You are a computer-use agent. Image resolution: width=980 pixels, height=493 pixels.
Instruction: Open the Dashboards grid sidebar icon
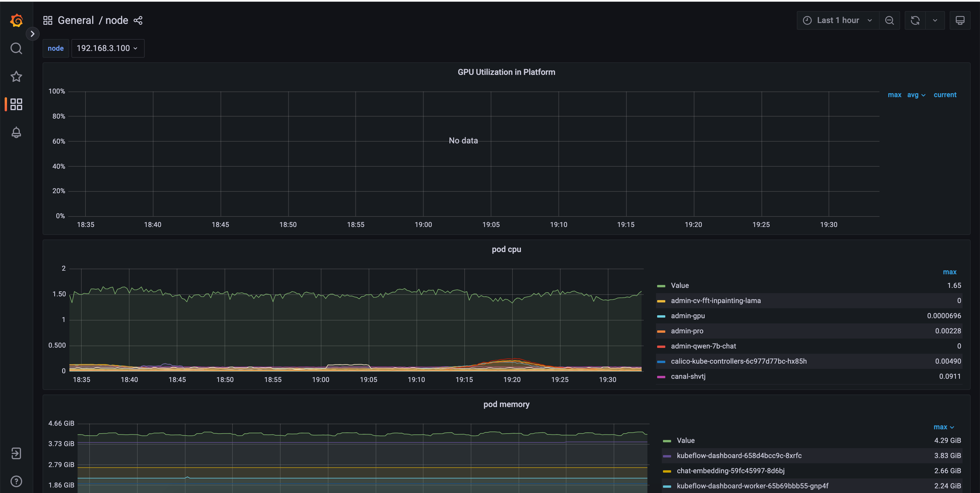click(x=16, y=104)
